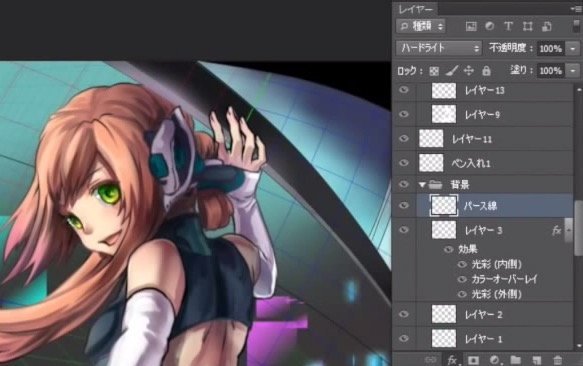Collapse the 背景 layer group
Screen dimensions: 583x366
422,184
